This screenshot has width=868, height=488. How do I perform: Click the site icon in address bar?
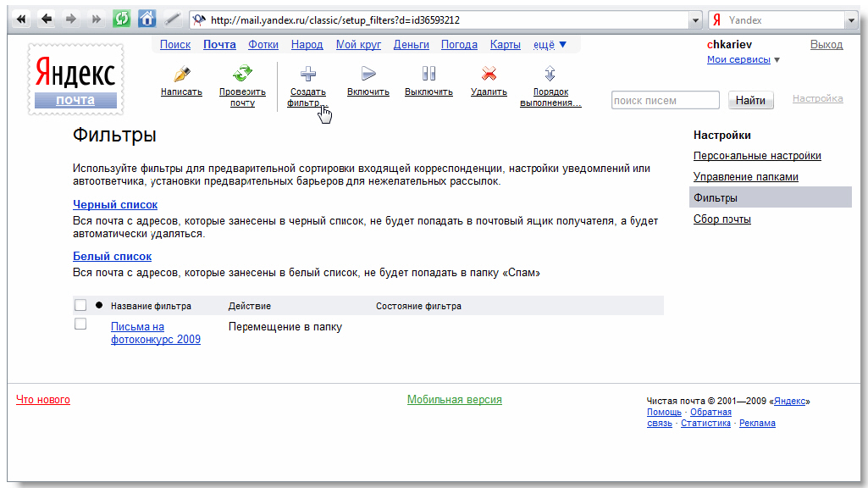199,20
